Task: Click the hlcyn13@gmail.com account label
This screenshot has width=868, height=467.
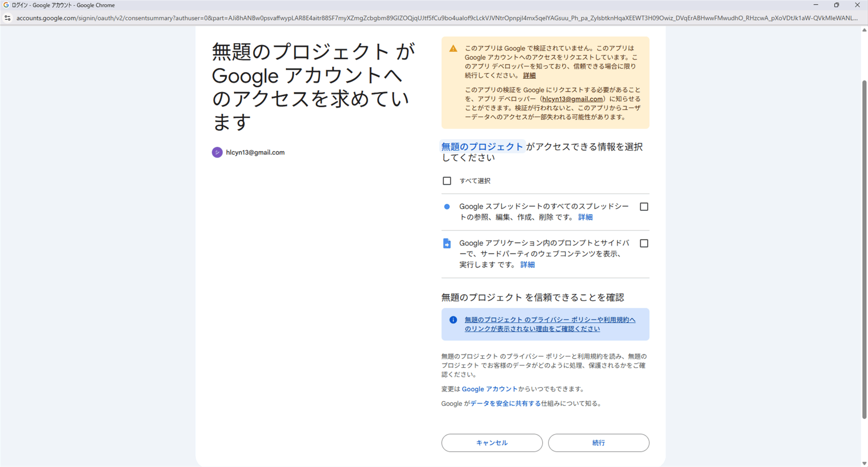Action: (x=255, y=152)
